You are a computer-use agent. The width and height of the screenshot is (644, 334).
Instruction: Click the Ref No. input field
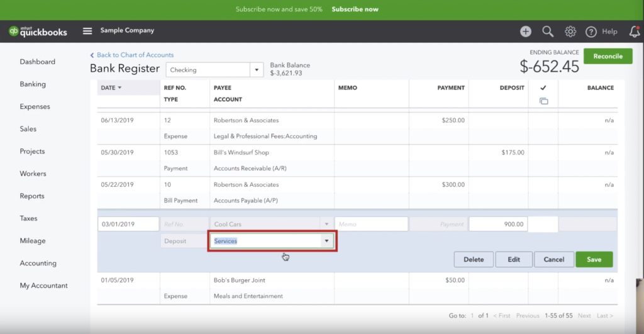pos(184,225)
